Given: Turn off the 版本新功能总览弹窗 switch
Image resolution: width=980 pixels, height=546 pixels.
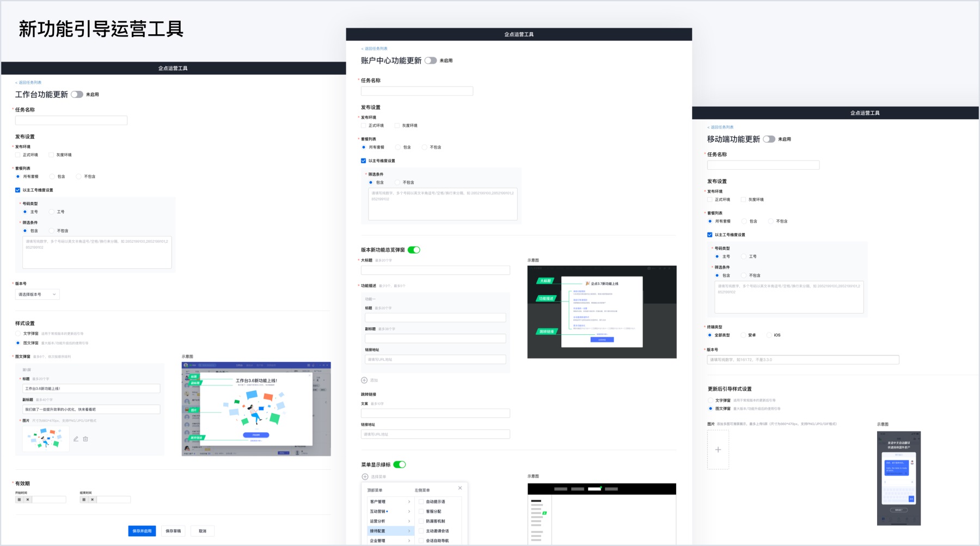Looking at the screenshot, I should (x=414, y=250).
